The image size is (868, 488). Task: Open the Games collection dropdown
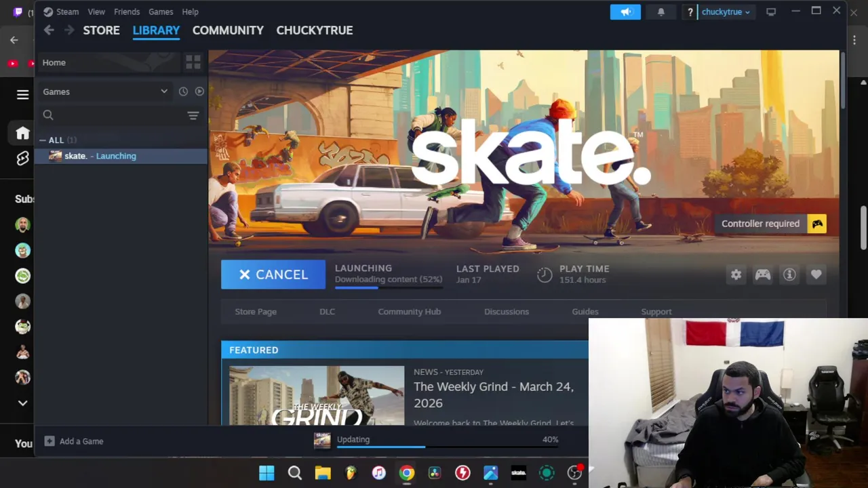pyautogui.click(x=105, y=91)
